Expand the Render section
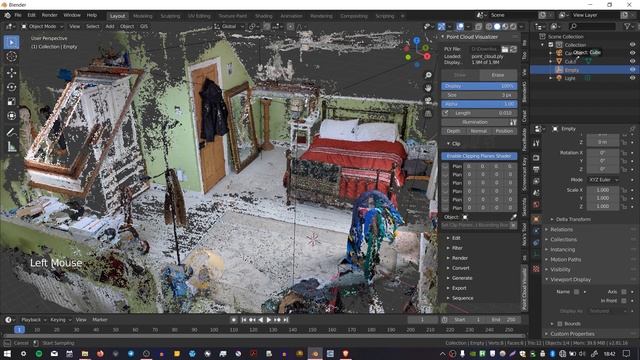The height and width of the screenshot is (360, 640). click(x=459, y=258)
